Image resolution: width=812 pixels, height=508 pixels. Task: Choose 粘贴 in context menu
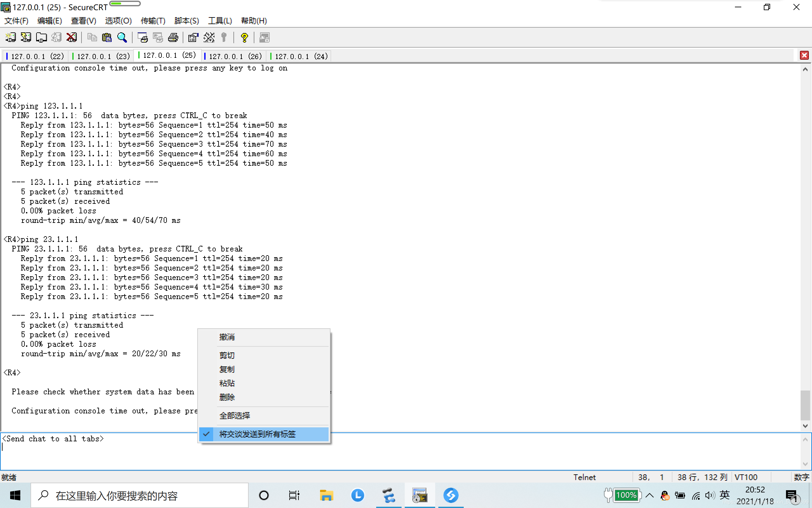coord(264,383)
